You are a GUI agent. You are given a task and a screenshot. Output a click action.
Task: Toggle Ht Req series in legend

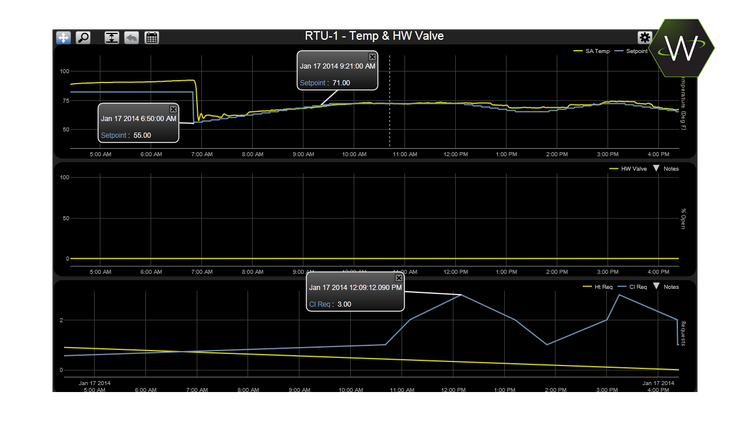pyautogui.click(x=596, y=287)
